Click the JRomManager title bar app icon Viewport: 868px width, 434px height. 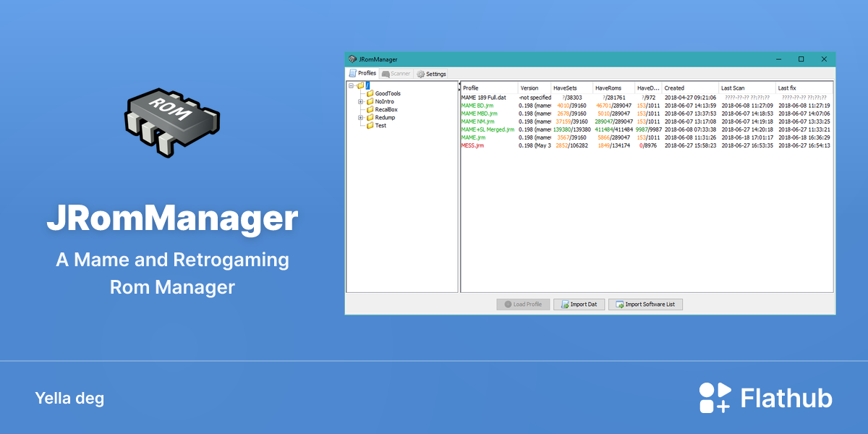pos(352,59)
